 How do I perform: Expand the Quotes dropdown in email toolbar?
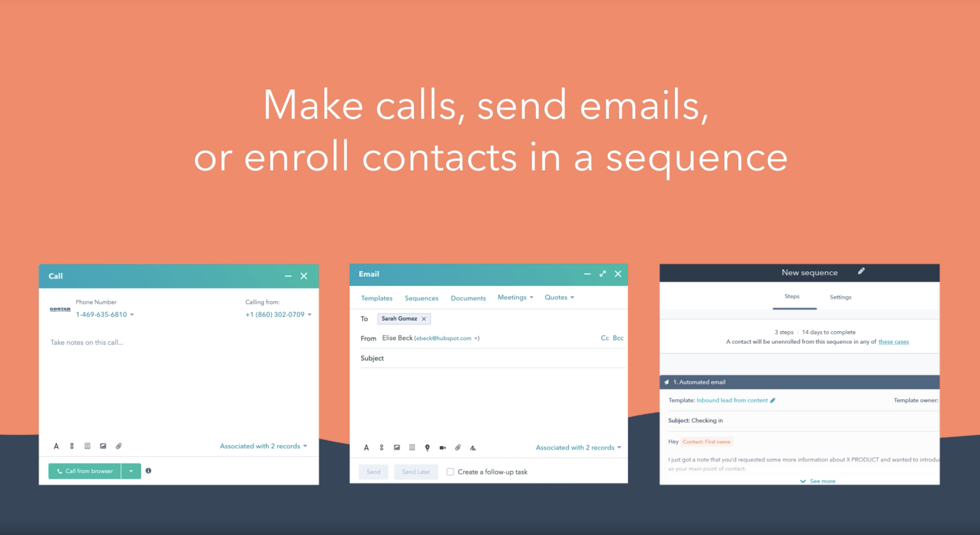pos(558,298)
